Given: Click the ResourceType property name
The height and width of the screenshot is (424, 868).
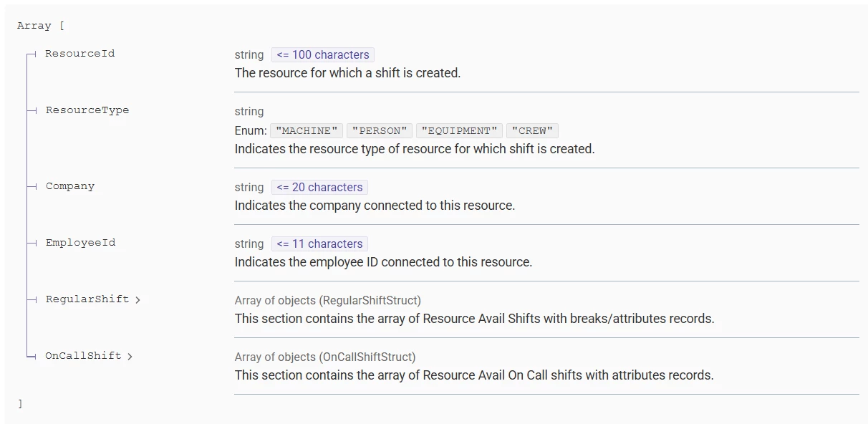Looking at the screenshot, I should [87, 110].
